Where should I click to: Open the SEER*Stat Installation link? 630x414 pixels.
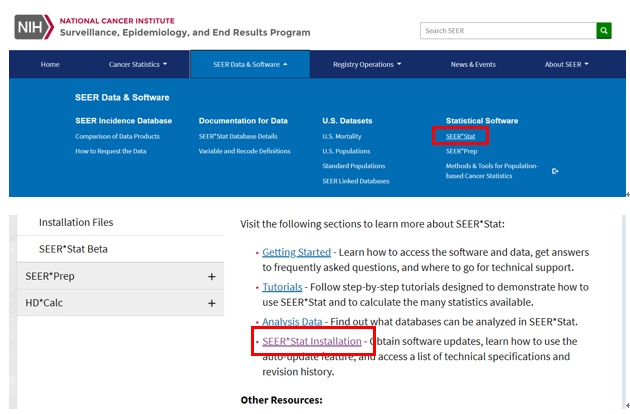[x=312, y=341]
